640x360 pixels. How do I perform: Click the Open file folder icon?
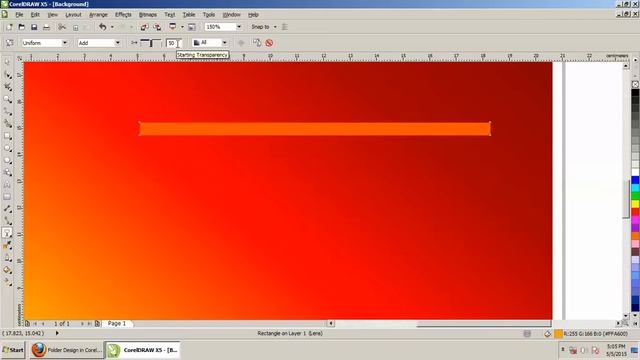point(21,27)
